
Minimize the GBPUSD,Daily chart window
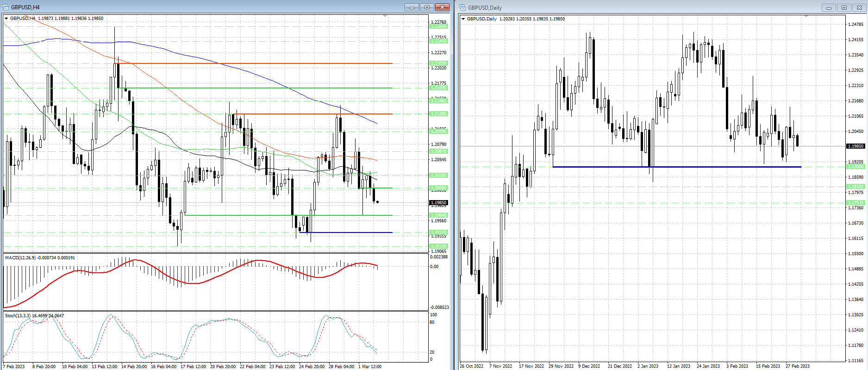tap(829, 7)
